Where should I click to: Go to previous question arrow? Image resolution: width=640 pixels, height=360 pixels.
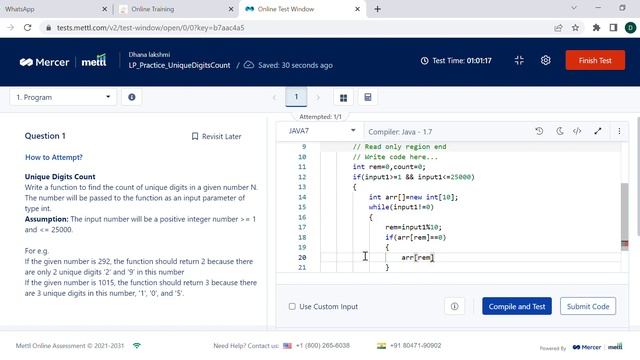274,98
